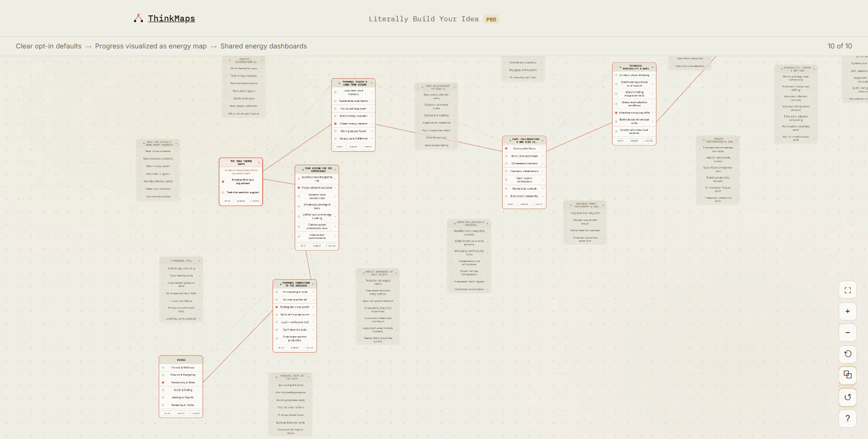Screen dimensions: 868x439
Task: Close the Business Model Philosophy card
Action: [603, 205]
